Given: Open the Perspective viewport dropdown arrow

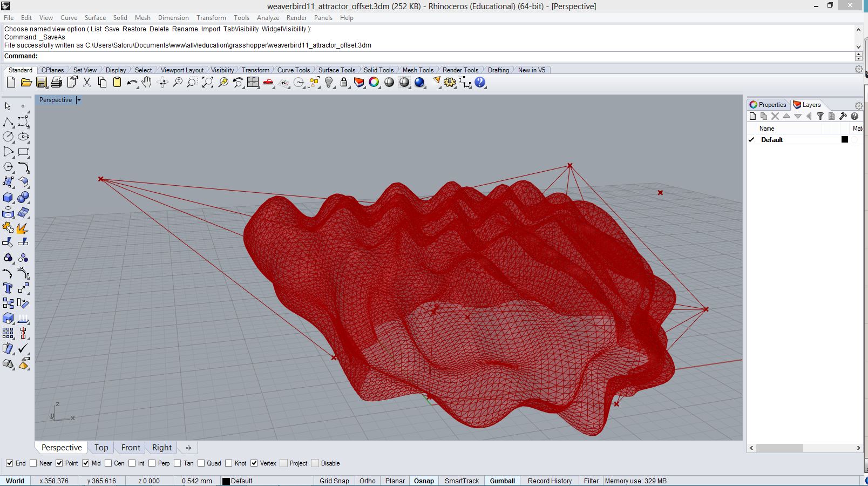Looking at the screenshot, I should (x=79, y=100).
